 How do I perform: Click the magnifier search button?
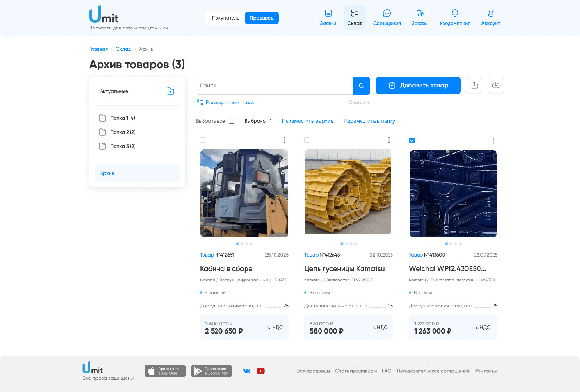[x=361, y=85]
